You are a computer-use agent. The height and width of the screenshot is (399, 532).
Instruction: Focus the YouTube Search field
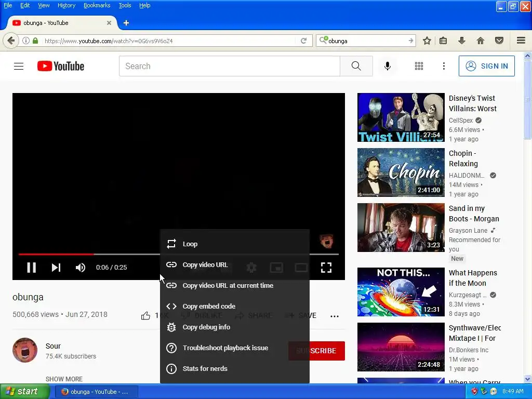tap(229, 66)
